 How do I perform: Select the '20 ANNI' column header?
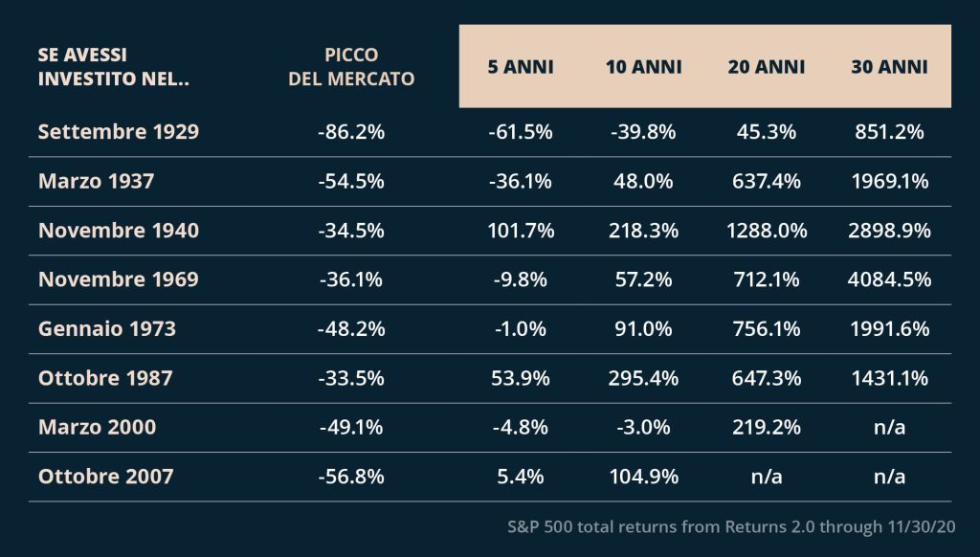tap(767, 67)
